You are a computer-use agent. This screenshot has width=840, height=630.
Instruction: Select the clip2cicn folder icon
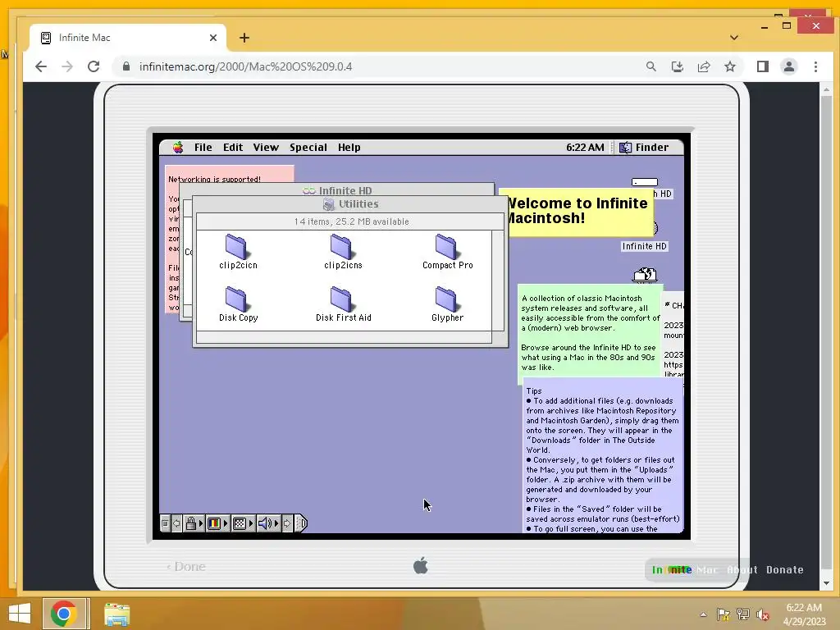235,247
